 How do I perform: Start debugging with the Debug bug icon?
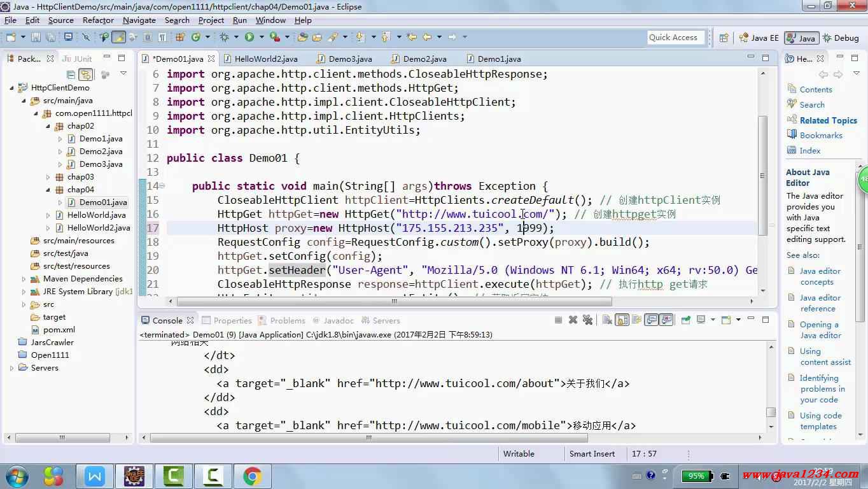pos(224,38)
